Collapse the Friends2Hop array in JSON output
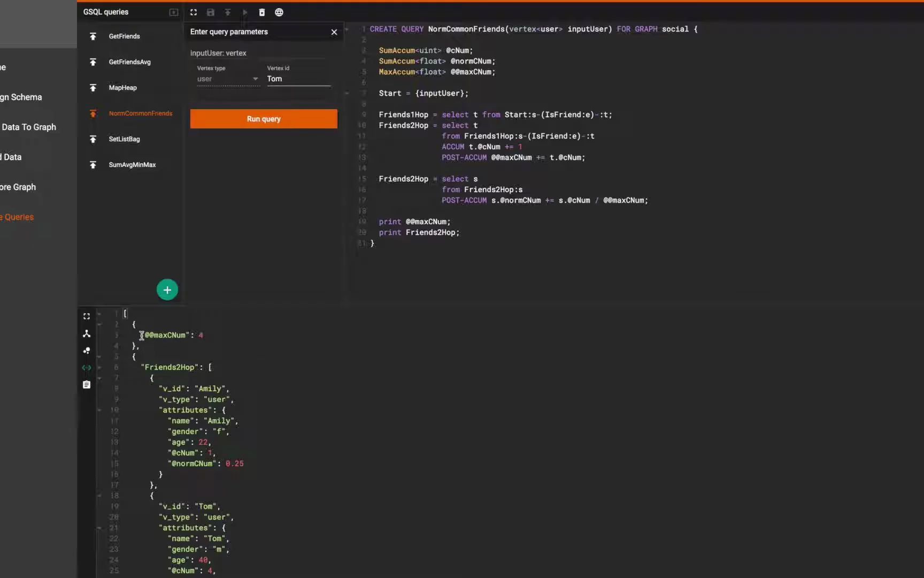924x578 pixels. click(x=99, y=368)
